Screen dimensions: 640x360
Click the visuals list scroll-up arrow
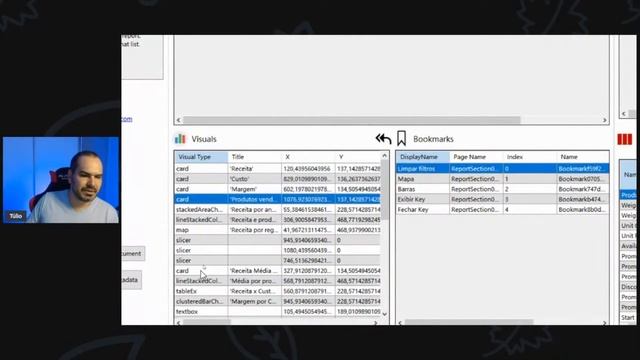[384, 156]
